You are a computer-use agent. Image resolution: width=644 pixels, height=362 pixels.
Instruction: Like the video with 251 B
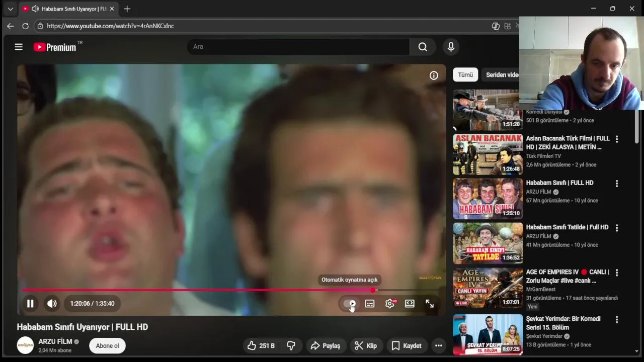(x=261, y=346)
